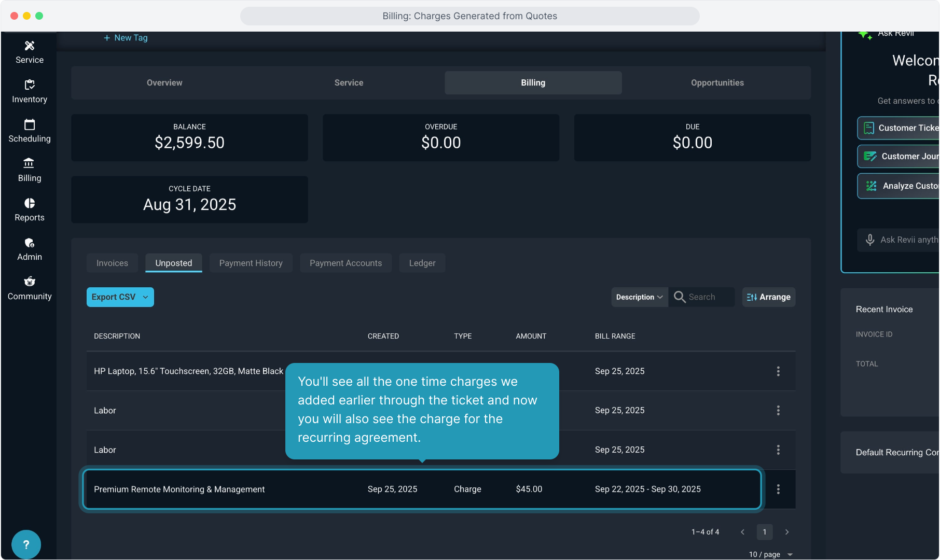This screenshot has width=940, height=560.
Task: Click into the Search field
Action: tap(709, 297)
